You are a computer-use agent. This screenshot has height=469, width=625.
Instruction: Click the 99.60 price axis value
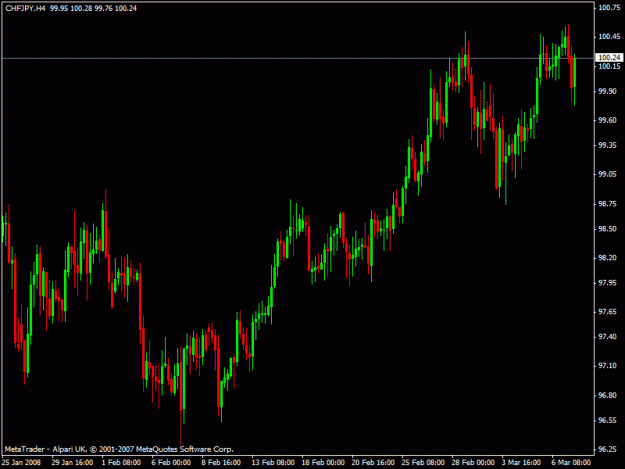point(608,120)
